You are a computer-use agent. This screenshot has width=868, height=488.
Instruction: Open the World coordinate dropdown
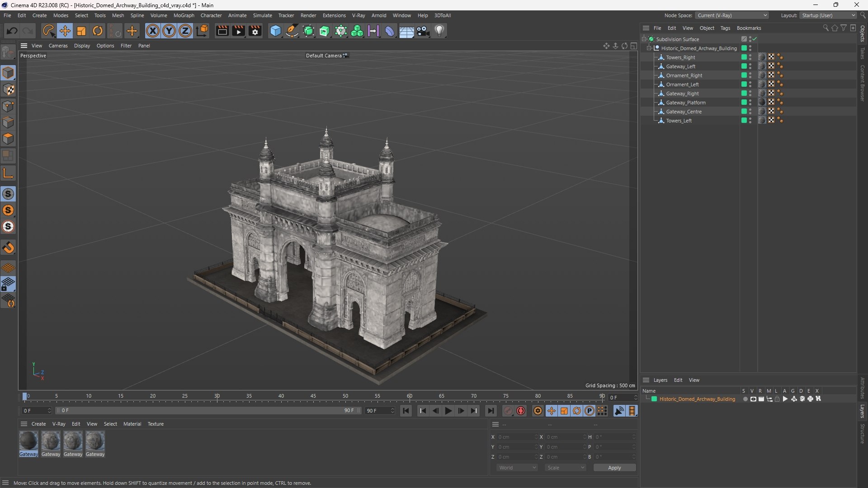point(517,468)
